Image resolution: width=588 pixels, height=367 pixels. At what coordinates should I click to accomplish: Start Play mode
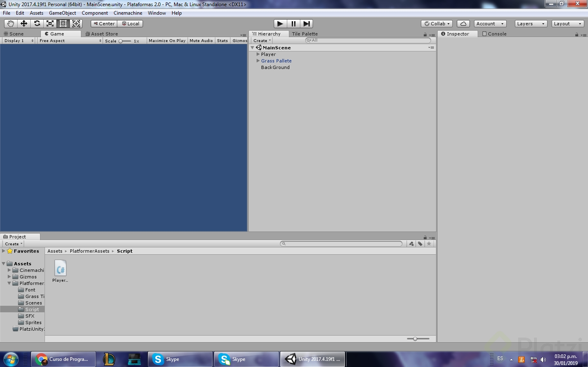(280, 24)
